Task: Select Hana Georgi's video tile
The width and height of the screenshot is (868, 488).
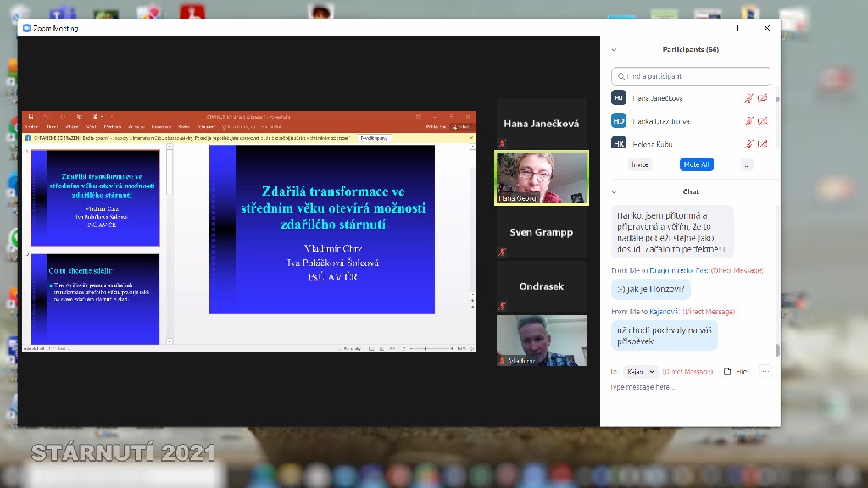Action: point(541,178)
